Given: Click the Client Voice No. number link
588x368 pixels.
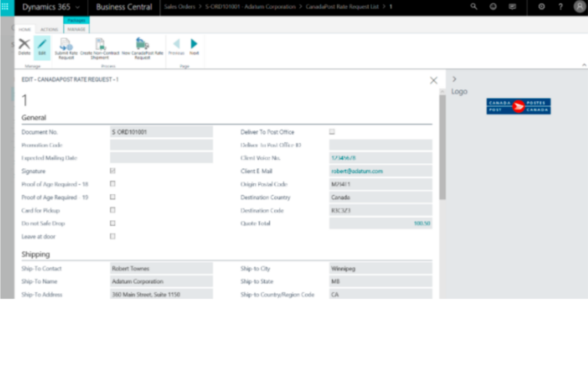Looking at the screenshot, I should coord(344,158).
